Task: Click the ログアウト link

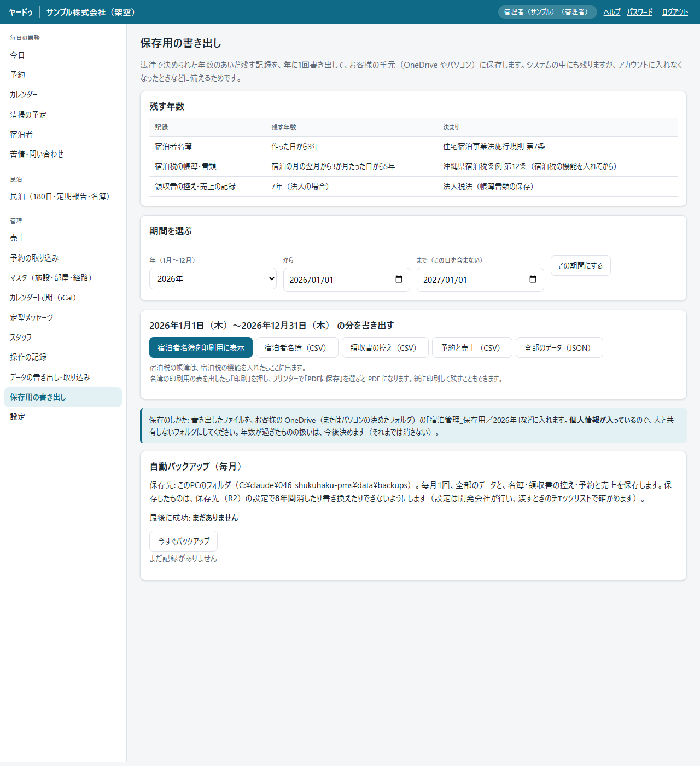Action: pos(675,12)
